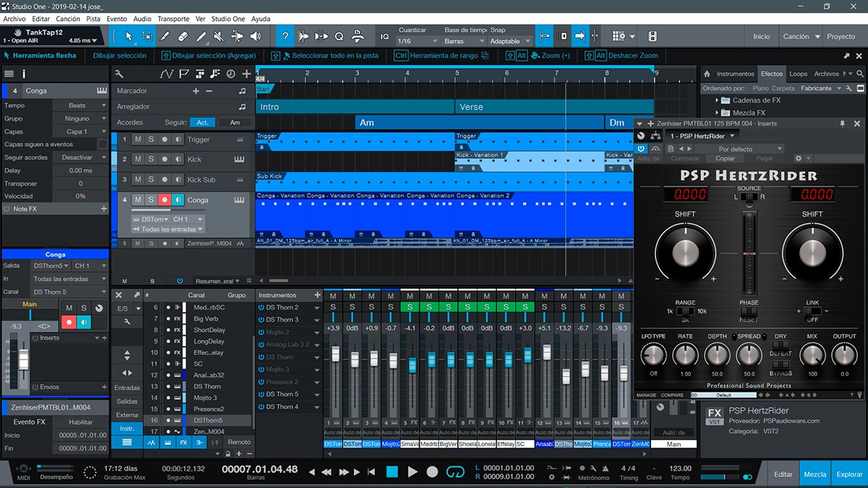
Task: Open the question mark help tool
Action: coord(285,36)
